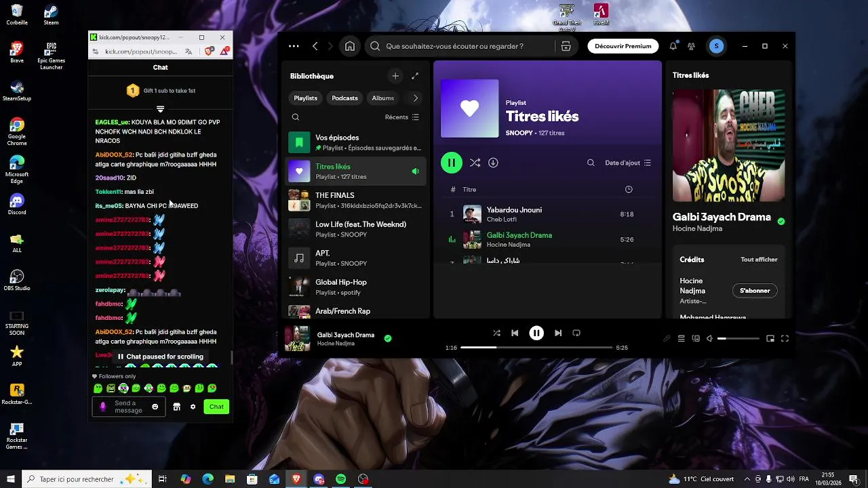Adjust the Spotify volume slider

point(738,338)
